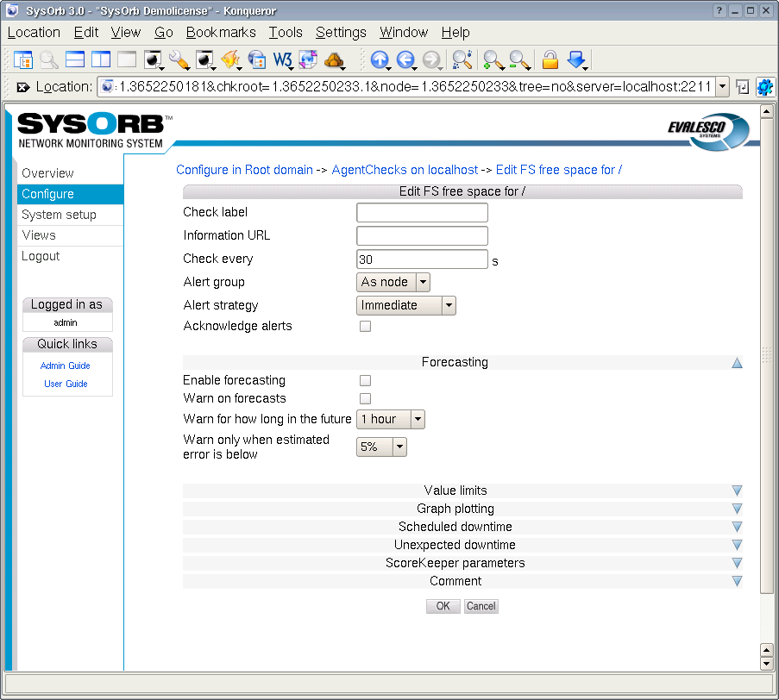Open the View menu
This screenshot has width=779, height=700.
coord(126,32)
